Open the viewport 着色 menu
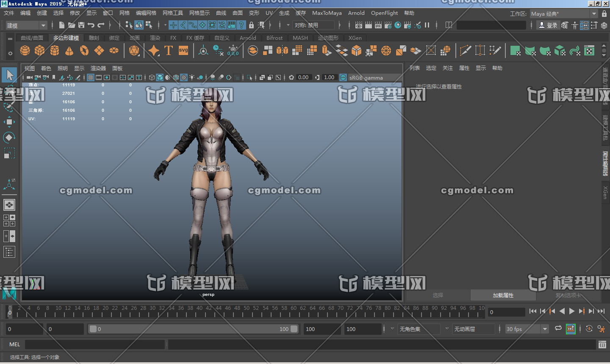The height and width of the screenshot is (364, 610). [46, 68]
